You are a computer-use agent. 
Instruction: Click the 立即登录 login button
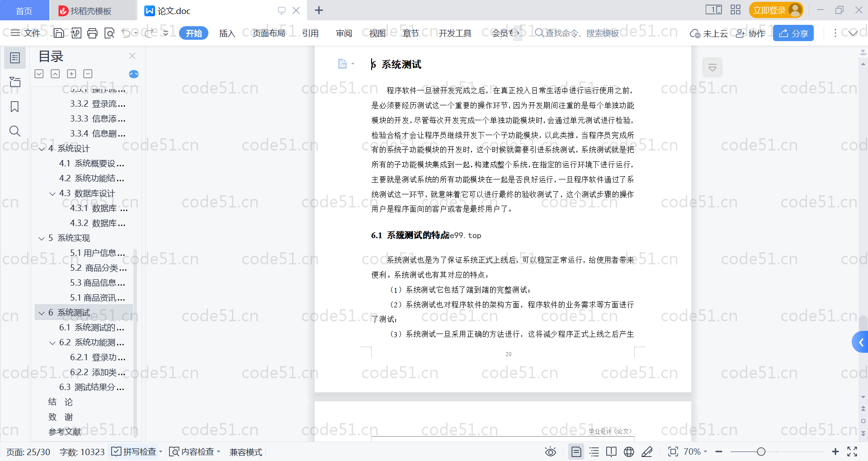pos(776,10)
